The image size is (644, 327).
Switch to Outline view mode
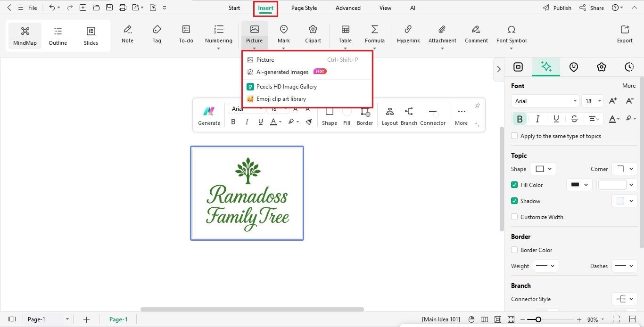pyautogui.click(x=58, y=36)
